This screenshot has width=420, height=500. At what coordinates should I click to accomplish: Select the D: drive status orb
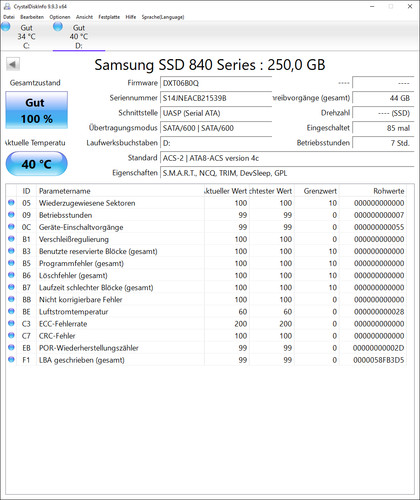click(x=58, y=26)
